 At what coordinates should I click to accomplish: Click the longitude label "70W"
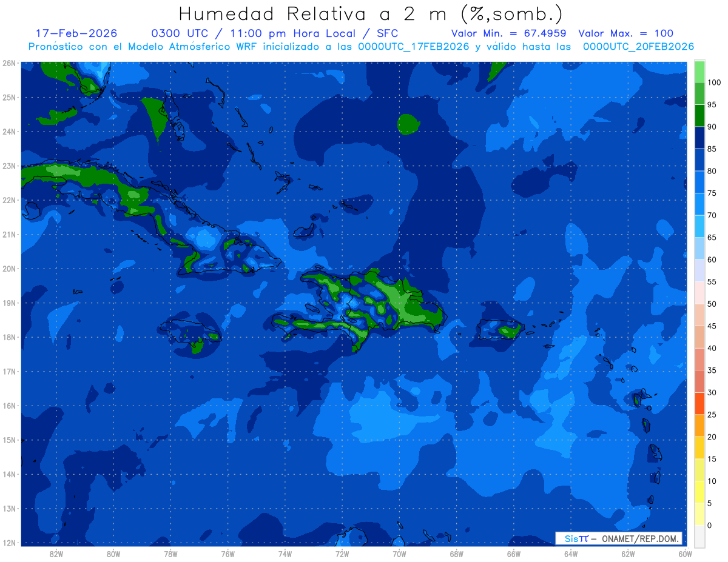click(399, 553)
